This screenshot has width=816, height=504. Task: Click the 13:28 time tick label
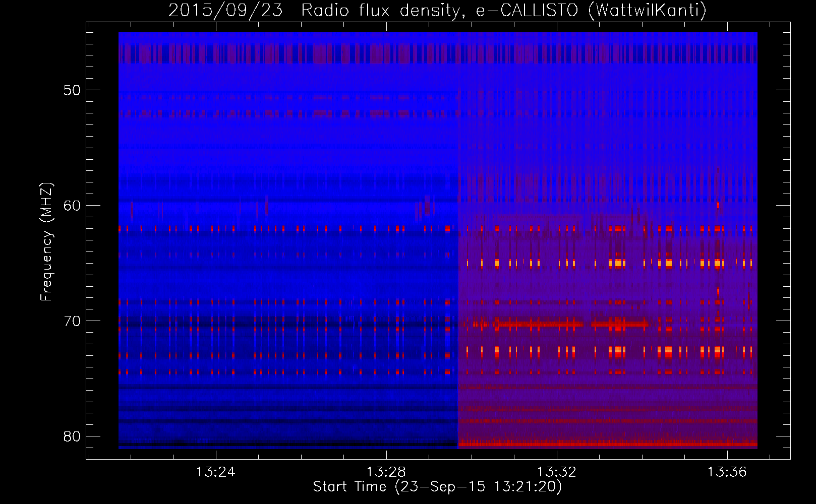[x=386, y=472]
